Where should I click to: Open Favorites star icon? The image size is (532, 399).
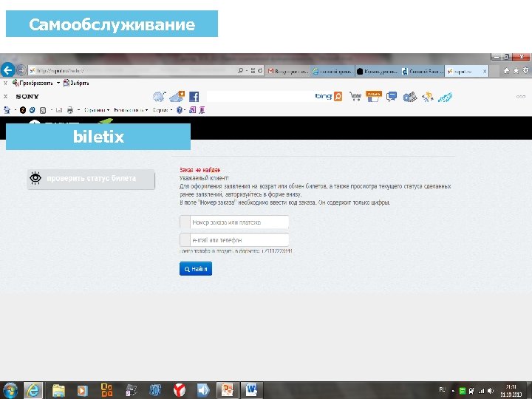coord(516,70)
